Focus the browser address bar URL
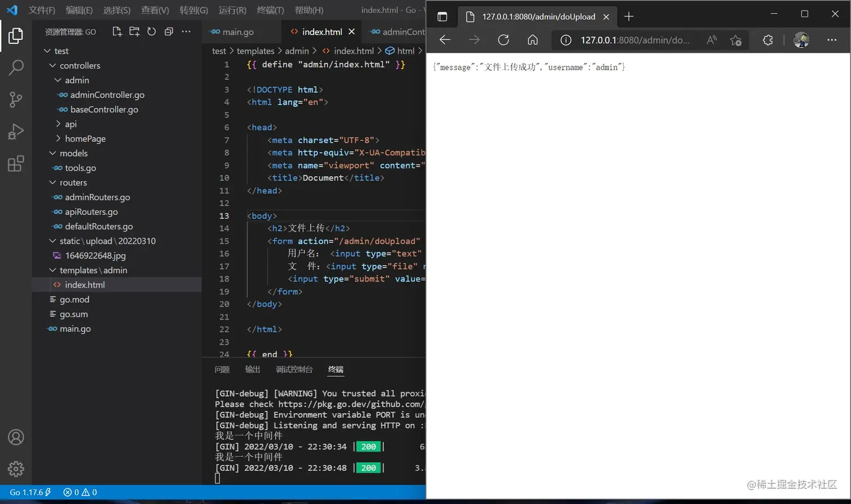The width and height of the screenshot is (851, 504). (635, 40)
